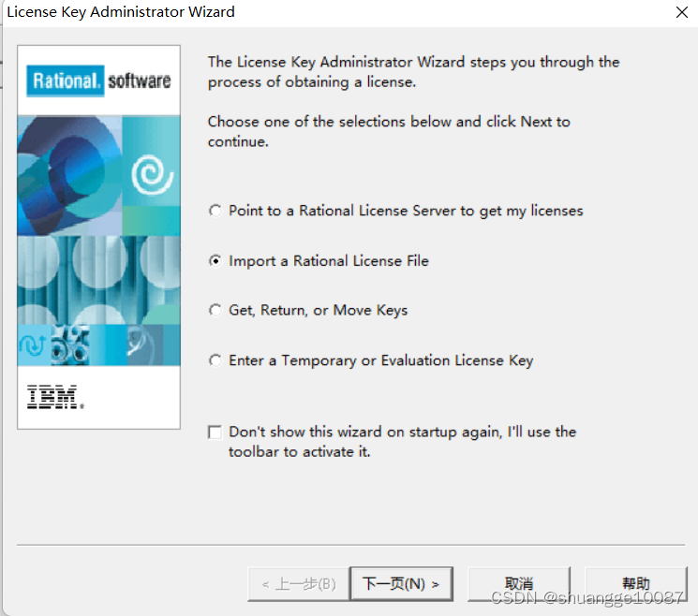This screenshot has width=698, height=616.
Task: Enable Don't show this wizard on startup checkbox
Action: pos(215,432)
